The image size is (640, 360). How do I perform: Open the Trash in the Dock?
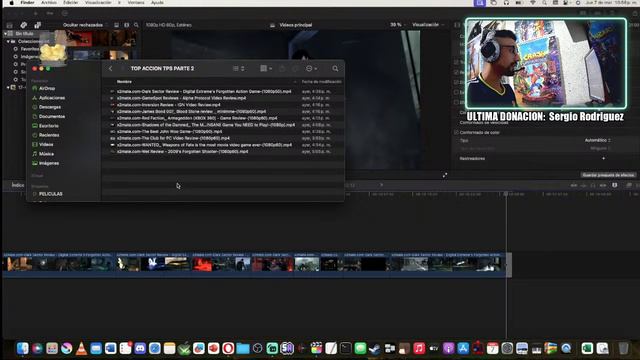point(623,349)
